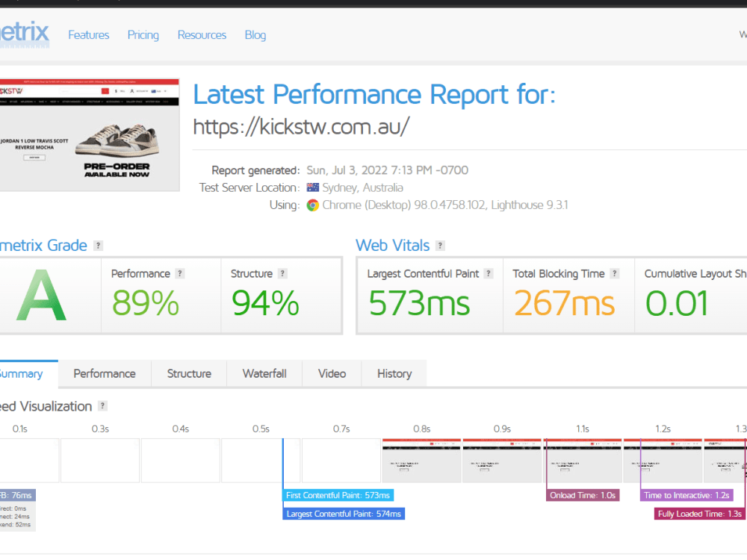Click the Latest Performance Report heading
The image size is (747, 560).
[374, 94]
